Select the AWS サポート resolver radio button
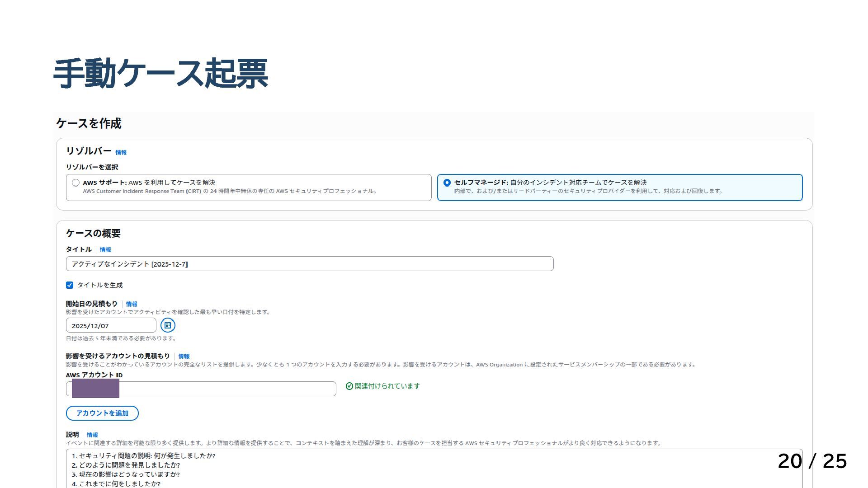 click(75, 183)
